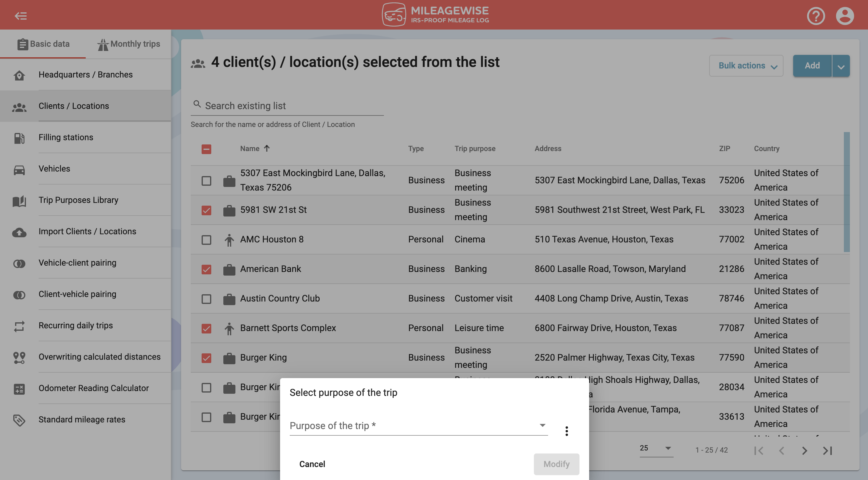The height and width of the screenshot is (480, 868).
Task: Sort by the Country column header
Action: tap(767, 148)
